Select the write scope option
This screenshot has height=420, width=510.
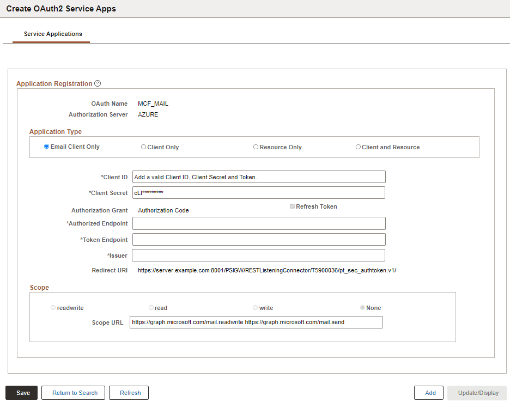tap(255, 307)
